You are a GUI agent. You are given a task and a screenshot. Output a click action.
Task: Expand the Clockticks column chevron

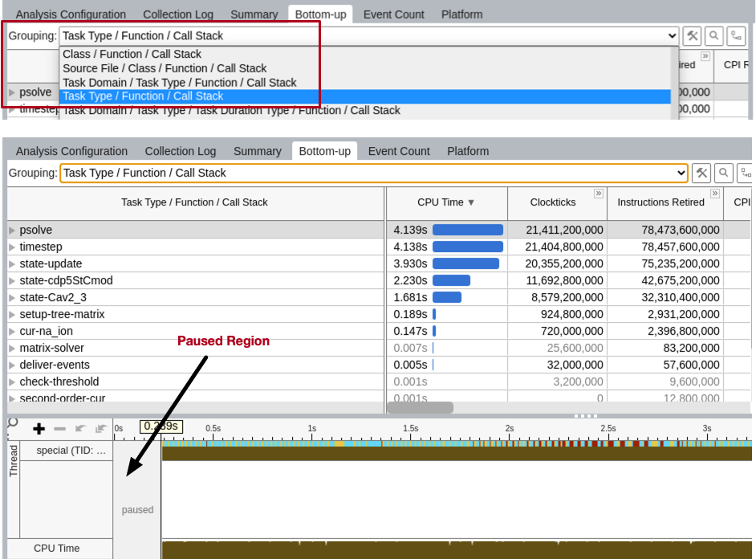point(598,194)
